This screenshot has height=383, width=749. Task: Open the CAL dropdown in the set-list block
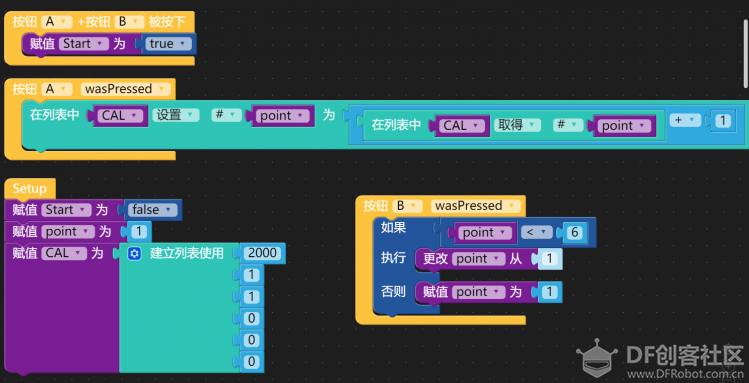click(x=120, y=116)
